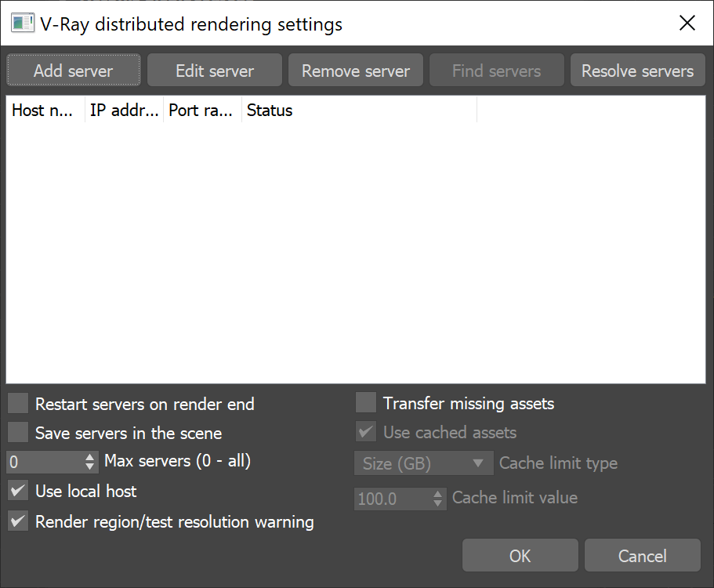
Task: Click the V-Ray dialog title icon
Action: pyautogui.click(x=22, y=24)
